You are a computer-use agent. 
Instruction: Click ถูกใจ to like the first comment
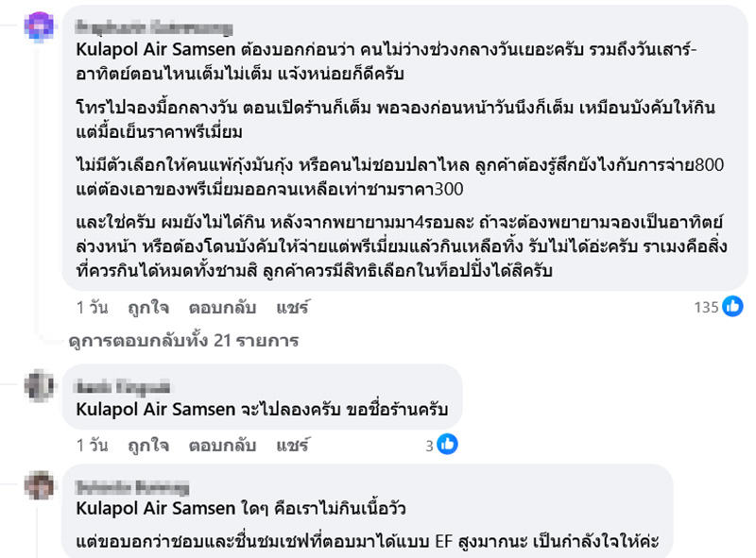(x=145, y=308)
